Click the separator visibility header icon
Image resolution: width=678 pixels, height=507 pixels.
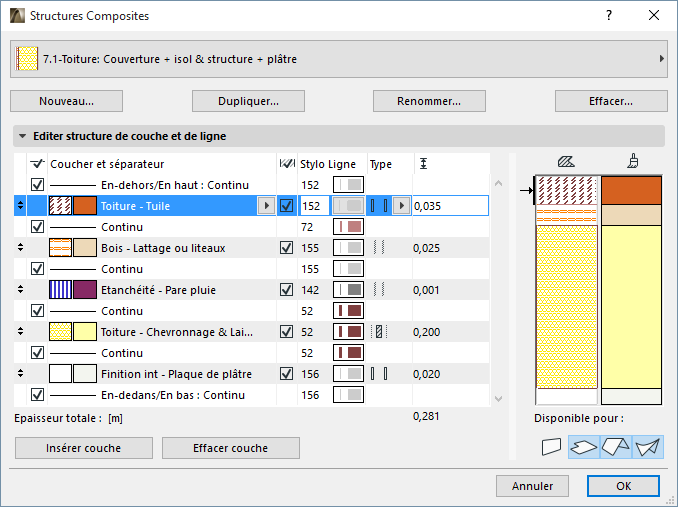pyautogui.click(x=38, y=163)
